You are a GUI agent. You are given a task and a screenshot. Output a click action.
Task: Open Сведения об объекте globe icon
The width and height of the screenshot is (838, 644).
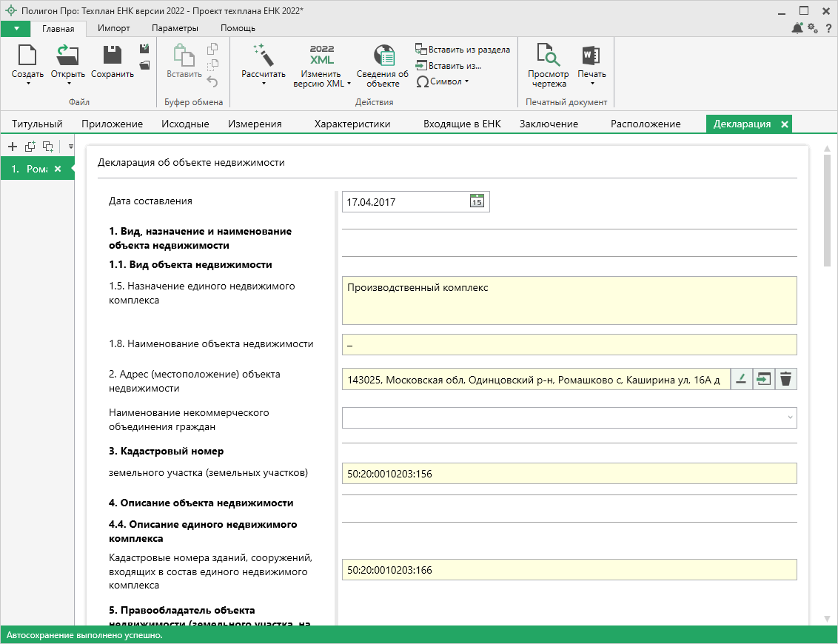coord(383,56)
